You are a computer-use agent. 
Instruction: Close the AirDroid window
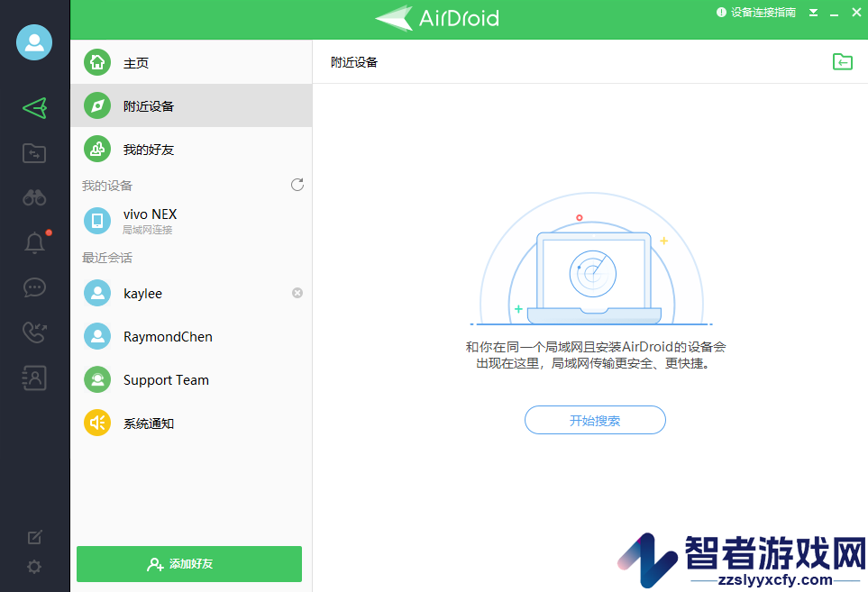(856, 12)
